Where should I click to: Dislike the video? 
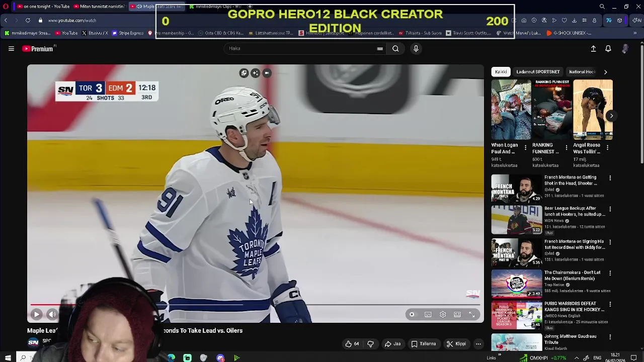click(x=371, y=344)
